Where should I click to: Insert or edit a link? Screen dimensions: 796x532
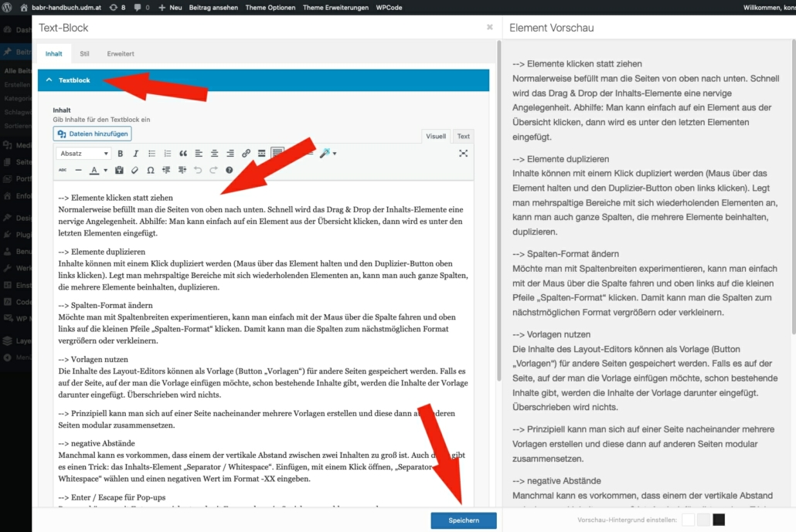pos(246,154)
